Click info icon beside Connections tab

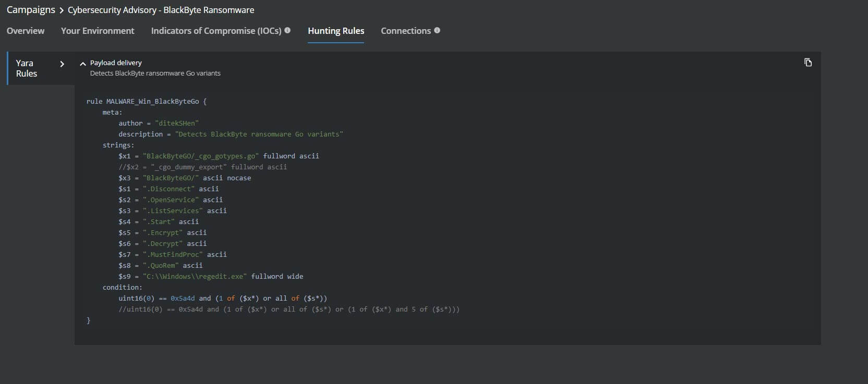[x=437, y=30]
